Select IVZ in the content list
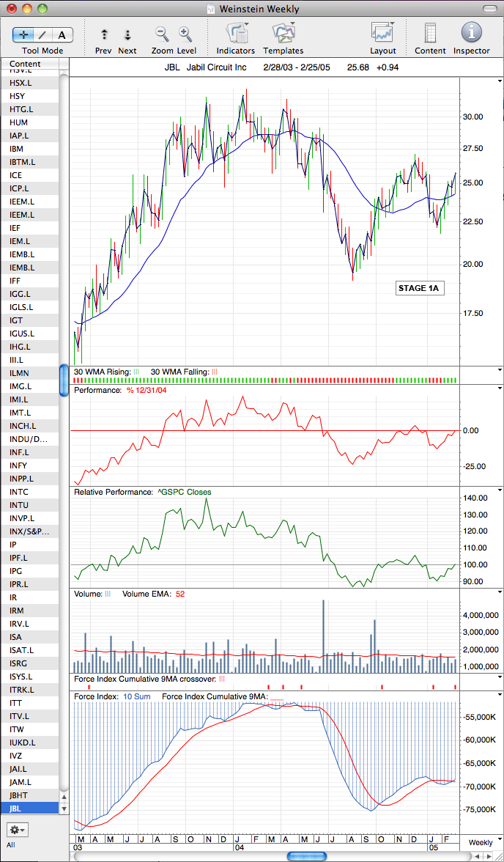This screenshot has width=504, height=862. point(29,756)
